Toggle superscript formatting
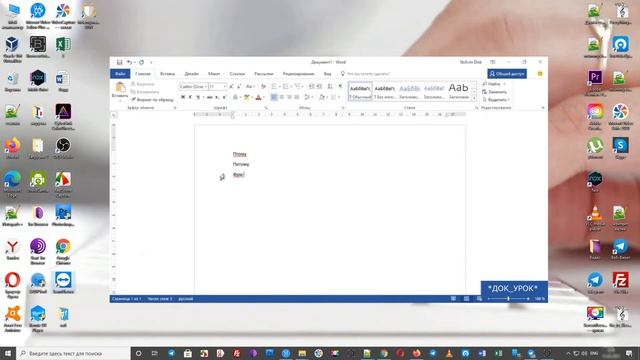The width and height of the screenshot is (640, 360). (x=225, y=97)
